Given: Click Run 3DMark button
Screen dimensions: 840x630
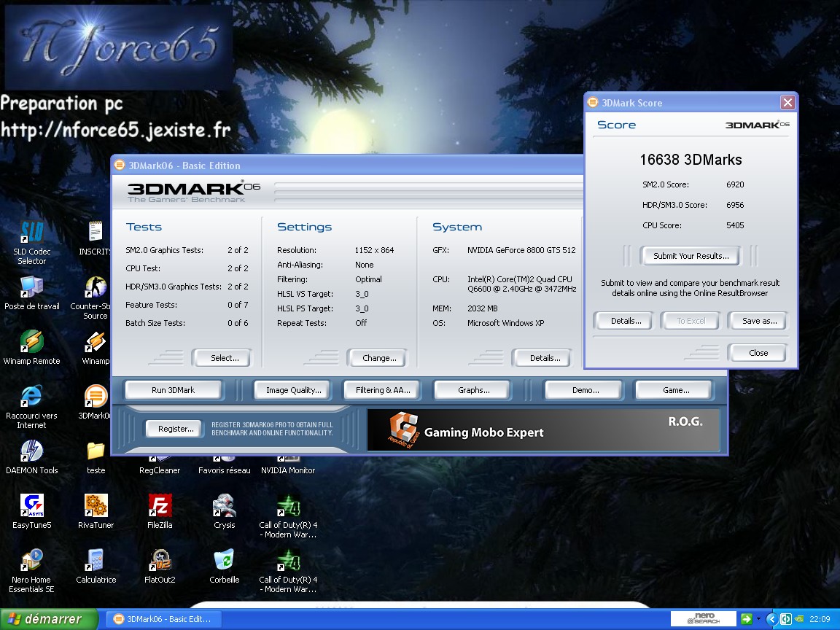Looking at the screenshot, I should tap(173, 390).
